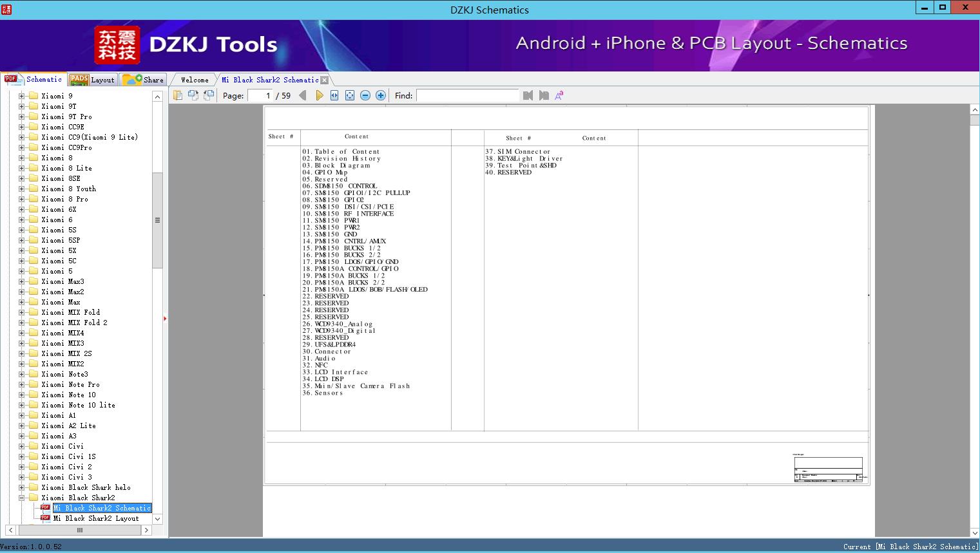The height and width of the screenshot is (553, 980).
Task: Fit the page to width
Action: [x=334, y=95]
